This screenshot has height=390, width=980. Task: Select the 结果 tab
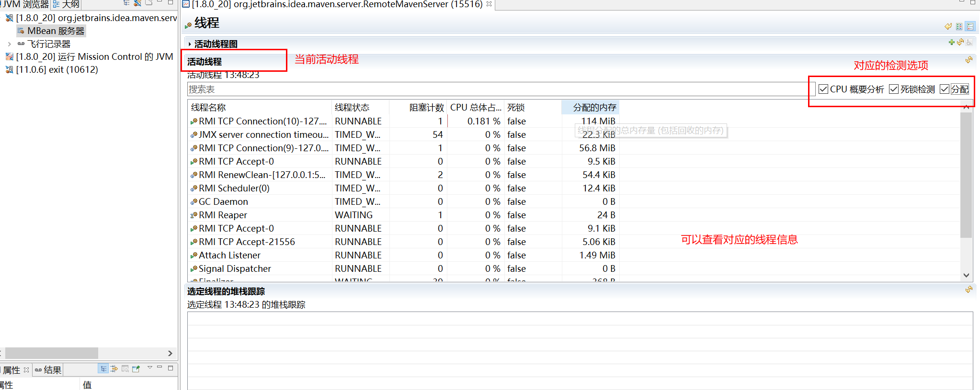(48, 370)
